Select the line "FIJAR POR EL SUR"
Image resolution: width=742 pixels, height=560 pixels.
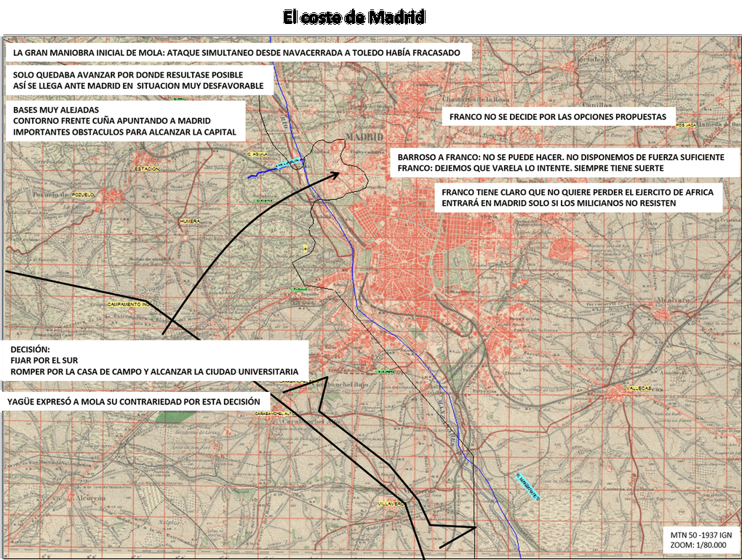[x=44, y=361]
